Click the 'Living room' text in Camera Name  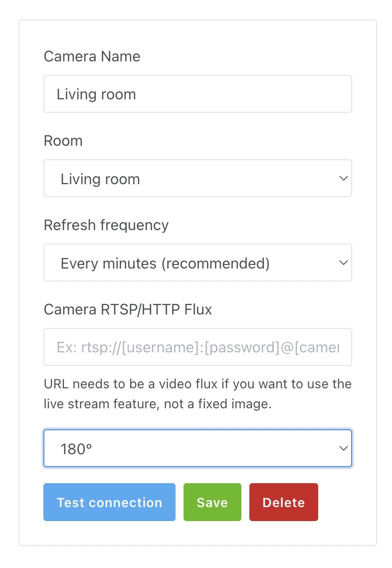pos(96,94)
